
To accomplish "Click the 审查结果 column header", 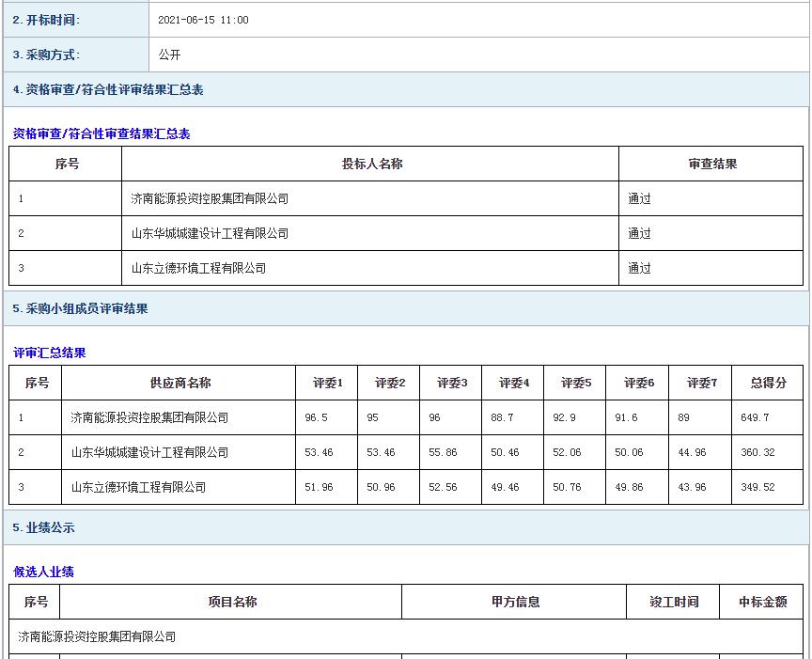I will click(x=712, y=165).
